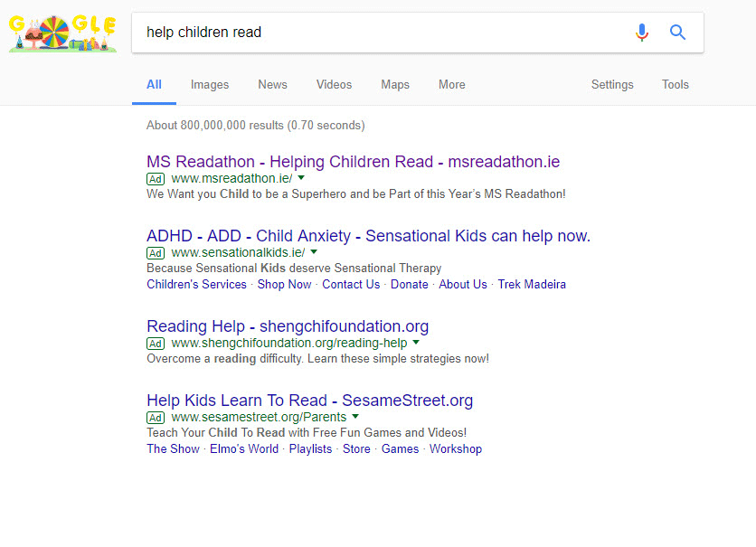Image resolution: width=756 pixels, height=547 pixels.
Task: Follow the Children's Services sitelink
Action: pyautogui.click(x=196, y=284)
